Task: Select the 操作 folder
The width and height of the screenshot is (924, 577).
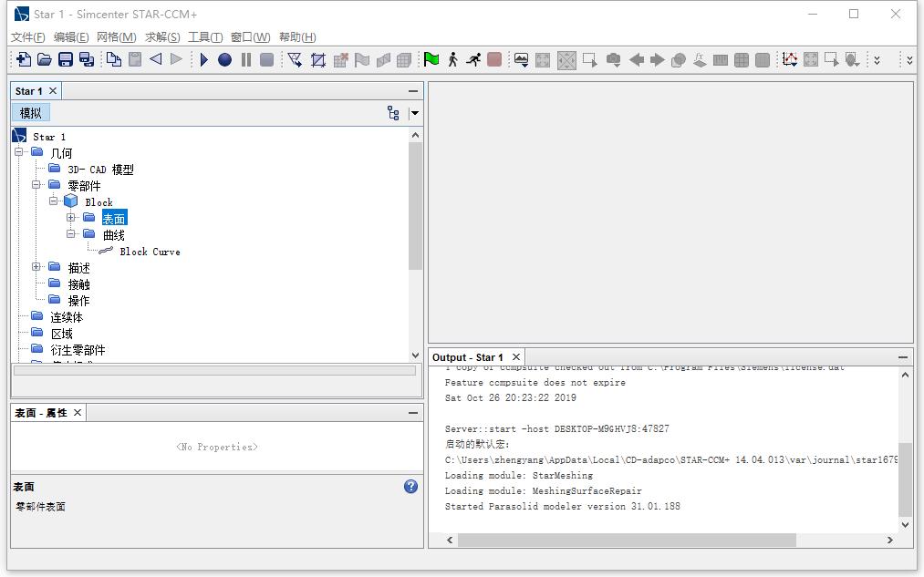Action: 79,301
